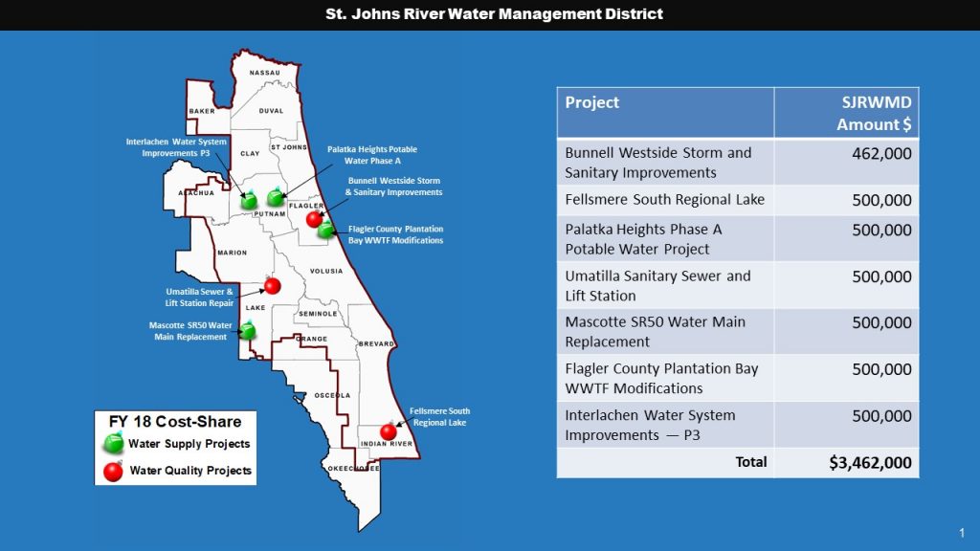This screenshot has width=980, height=551.
Task: Click the green Palatka Heights map marker
Action: (x=276, y=197)
